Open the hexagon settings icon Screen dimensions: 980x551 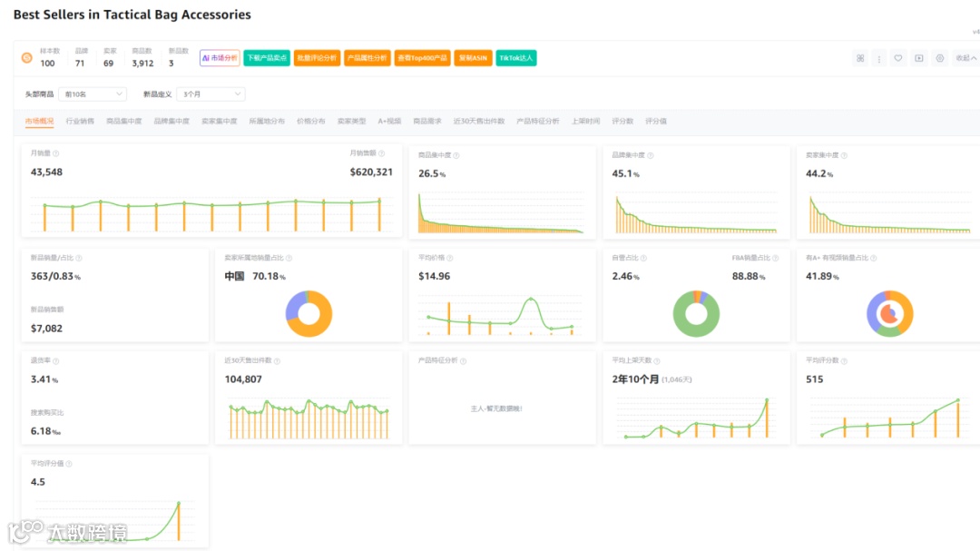pyautogui.click(x=939, y=58)
